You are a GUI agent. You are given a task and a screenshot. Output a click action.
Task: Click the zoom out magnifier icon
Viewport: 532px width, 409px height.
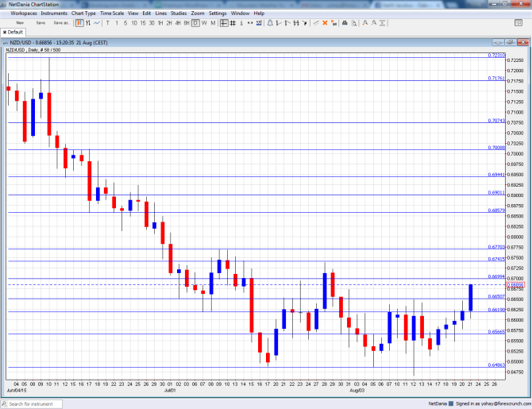(374, 23)
